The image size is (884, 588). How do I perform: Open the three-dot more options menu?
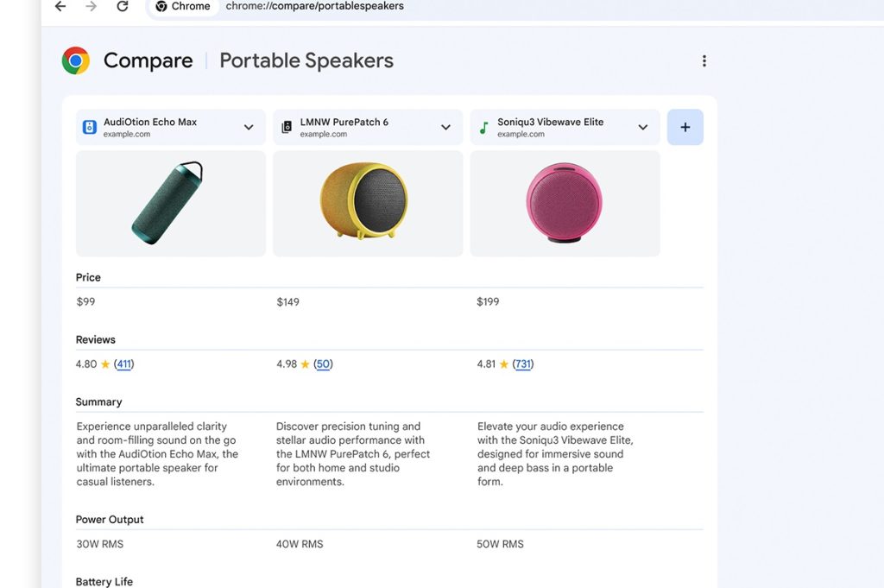click(704, 60)
